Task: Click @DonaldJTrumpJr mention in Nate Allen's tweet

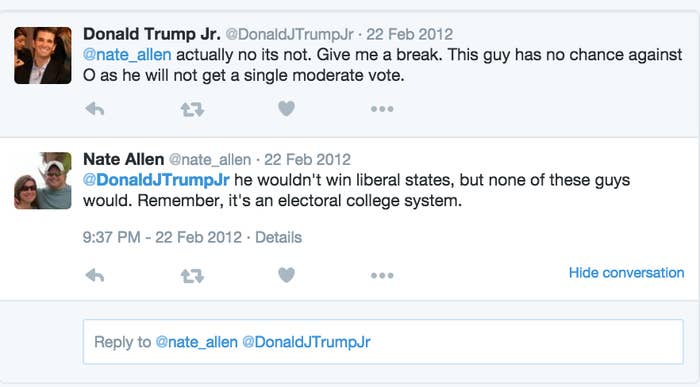Action: click(x=156, y=180)
